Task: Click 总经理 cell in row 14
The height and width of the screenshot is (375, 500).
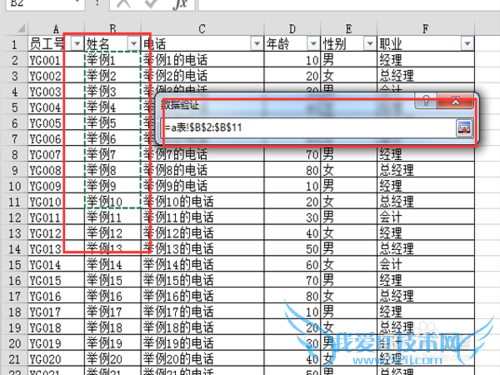Action: pos(426,249)
